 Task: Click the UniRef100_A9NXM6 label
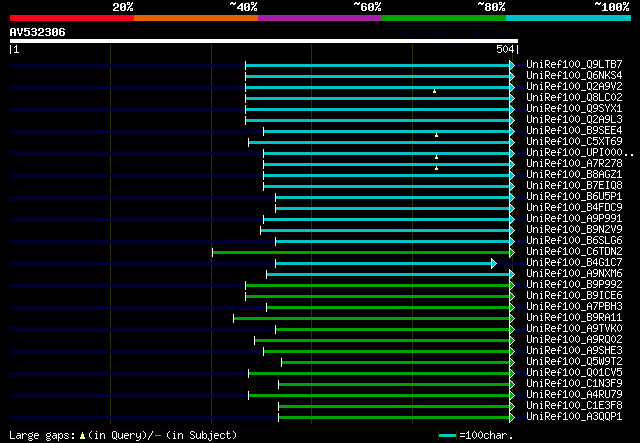coord(574,274)
